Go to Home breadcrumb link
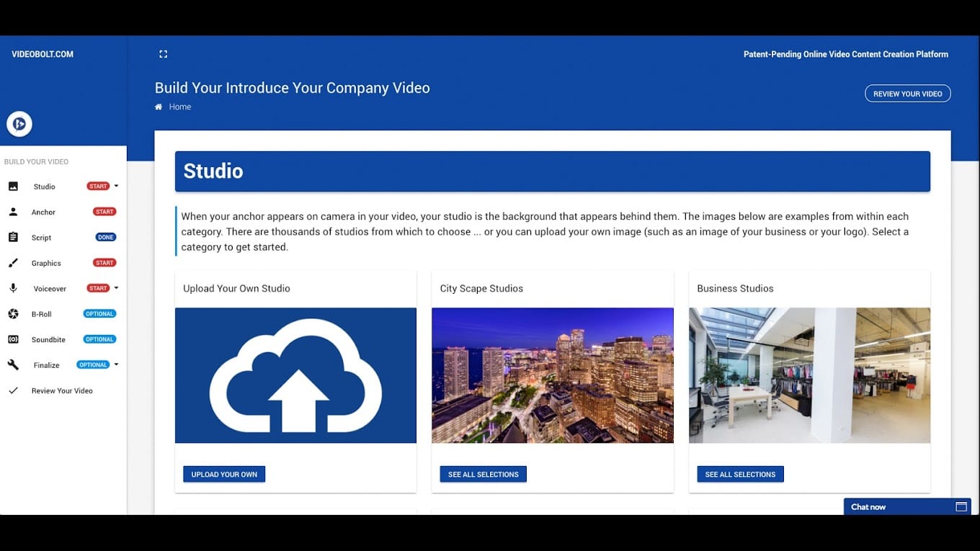Image resolution: width=980 pixels, height=551 pixels. coord(180,107)
